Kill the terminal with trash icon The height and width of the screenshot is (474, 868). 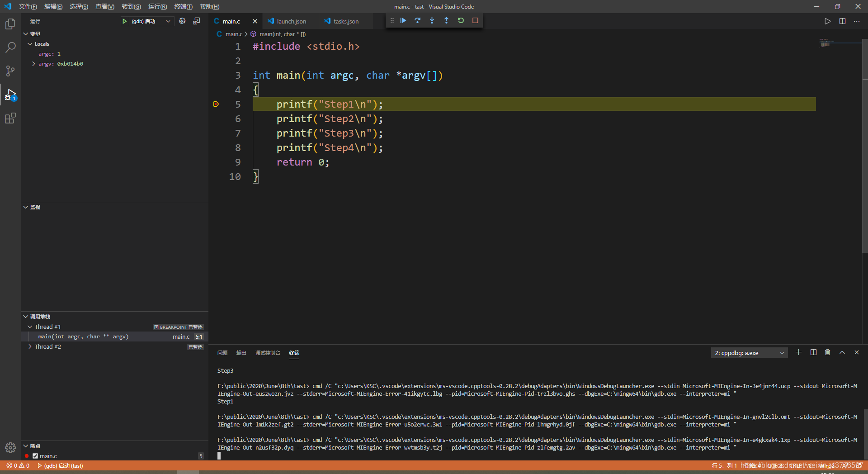click(827, 352)
